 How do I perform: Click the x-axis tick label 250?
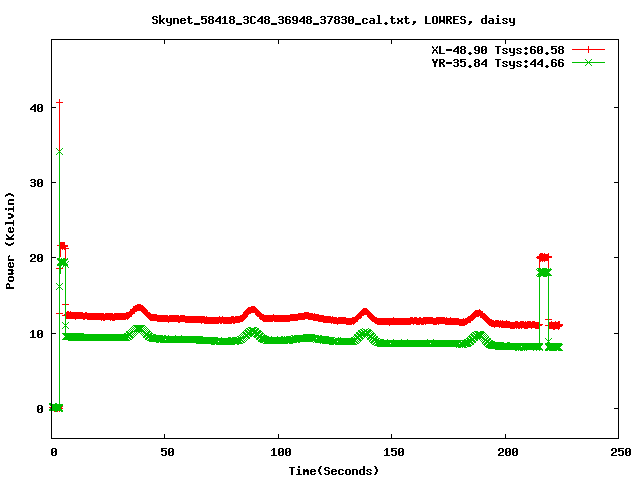[621, 452]
